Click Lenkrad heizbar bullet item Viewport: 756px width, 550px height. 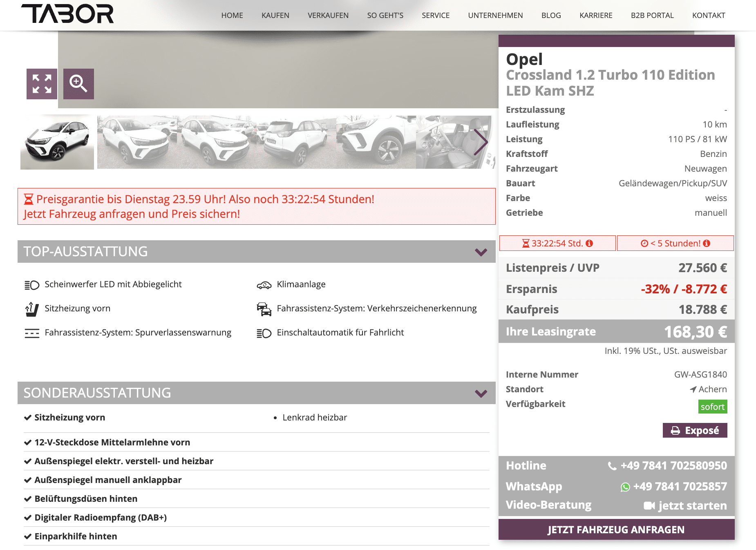[315, 418]
